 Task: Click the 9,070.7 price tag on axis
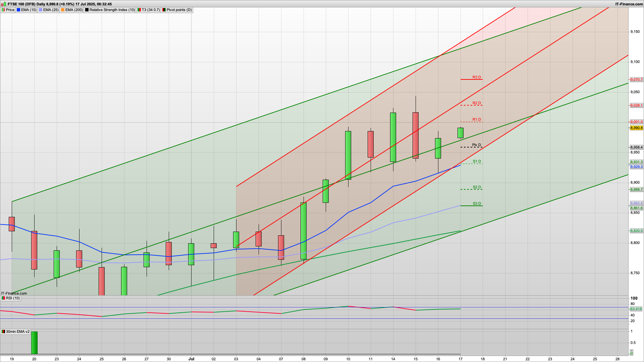tap(636, 80)
